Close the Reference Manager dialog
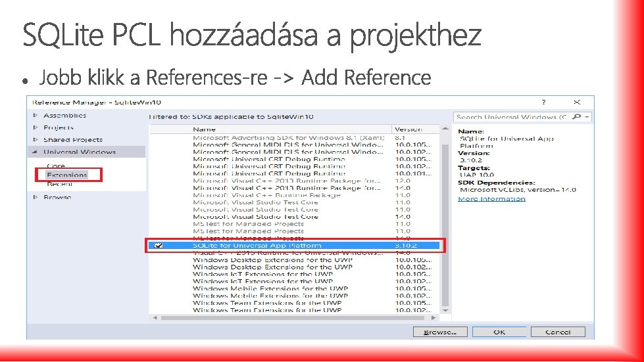644x362 pixels. coord(577,102)
